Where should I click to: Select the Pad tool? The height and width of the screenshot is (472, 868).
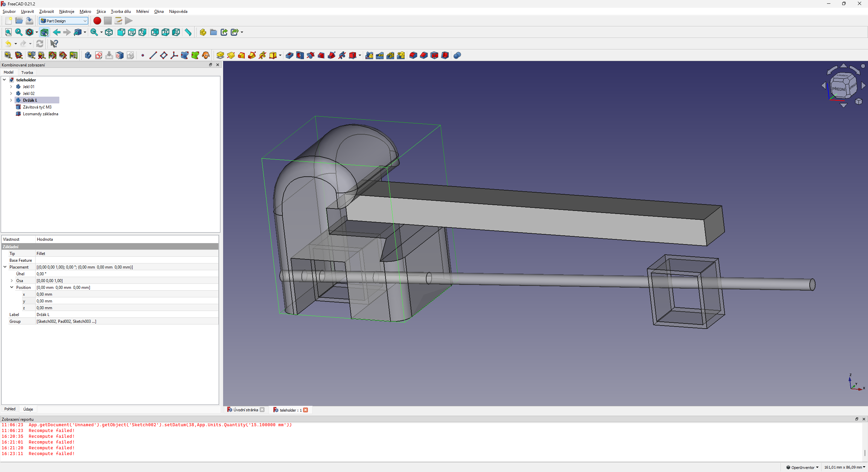[x=220, y=55]
